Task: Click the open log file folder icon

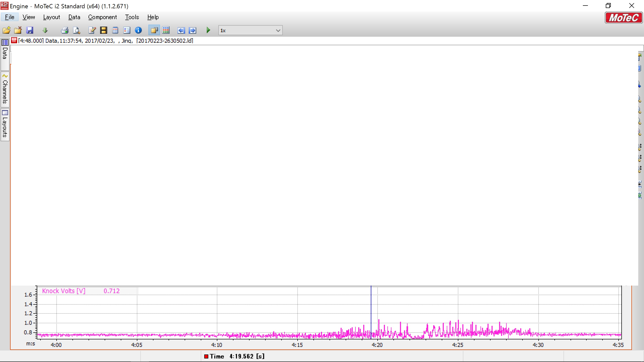Action: 7,30
